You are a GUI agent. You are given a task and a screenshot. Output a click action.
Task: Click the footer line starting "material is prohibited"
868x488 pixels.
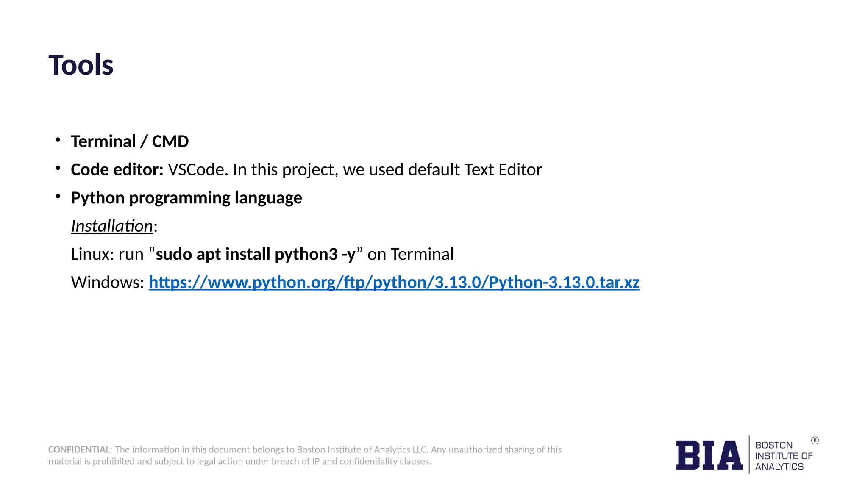(239, 461)
